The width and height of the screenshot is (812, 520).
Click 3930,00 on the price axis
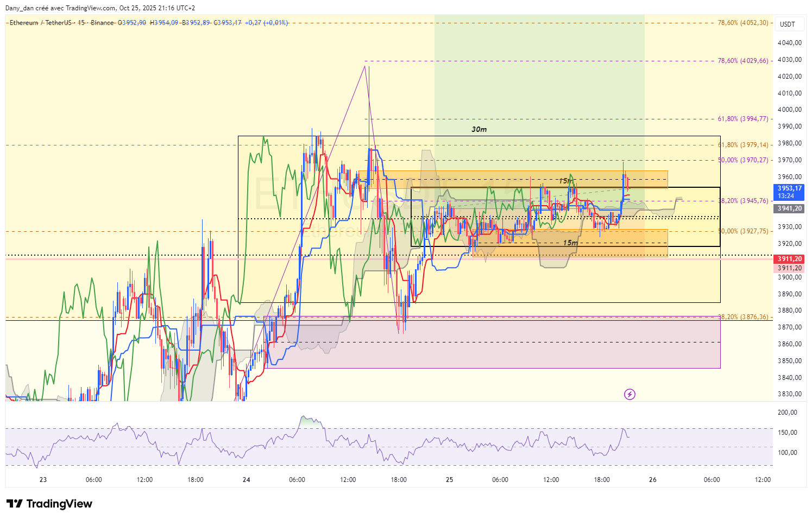click(790, 227)
